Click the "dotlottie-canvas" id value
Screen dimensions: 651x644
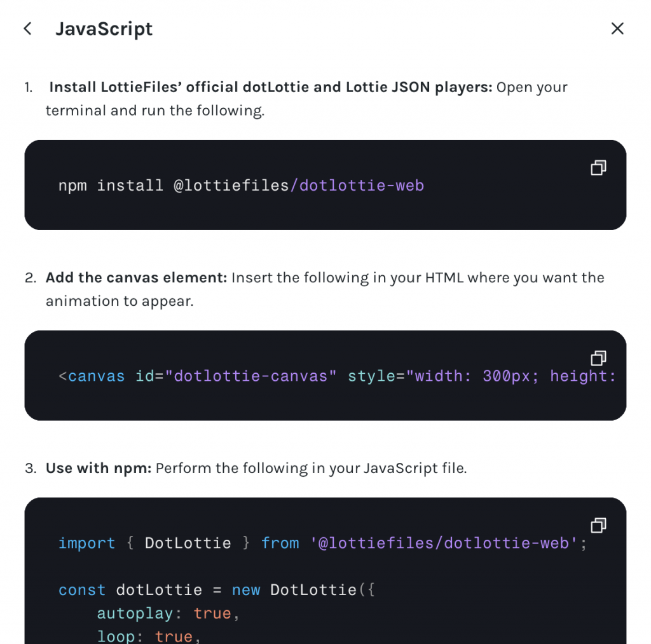click(250, 376)
